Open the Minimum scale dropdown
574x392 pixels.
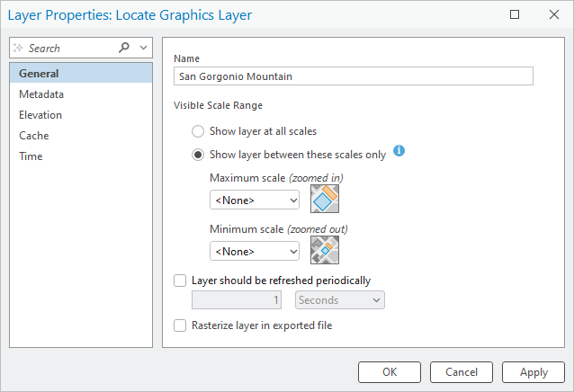pyautogui.click(x=255, y=251)
